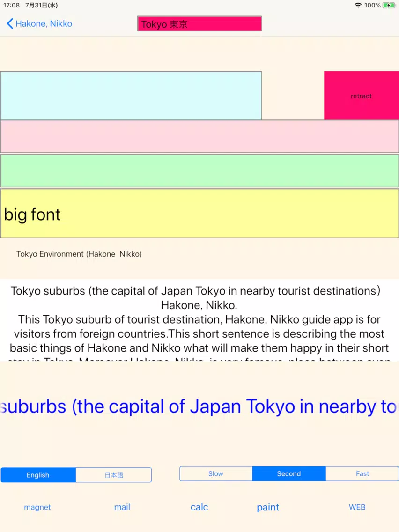Switch language to 日本語

pos(114,475)
